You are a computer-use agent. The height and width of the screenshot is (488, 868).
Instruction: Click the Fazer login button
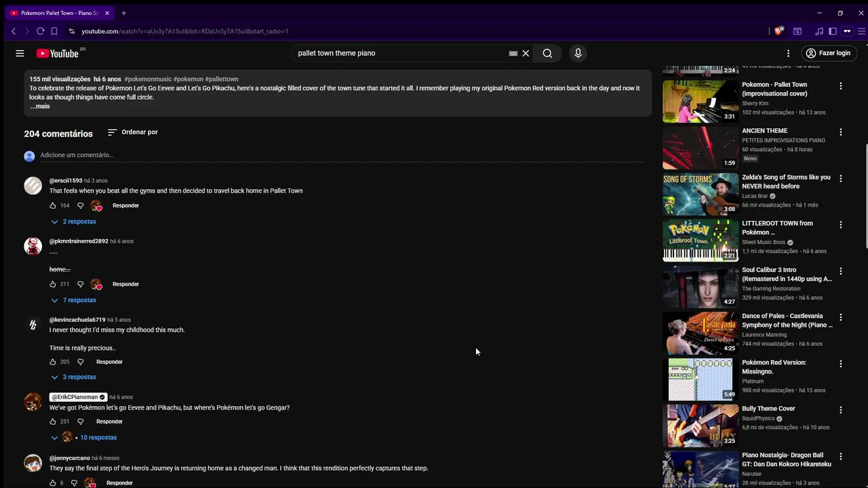tap(827, 53)
